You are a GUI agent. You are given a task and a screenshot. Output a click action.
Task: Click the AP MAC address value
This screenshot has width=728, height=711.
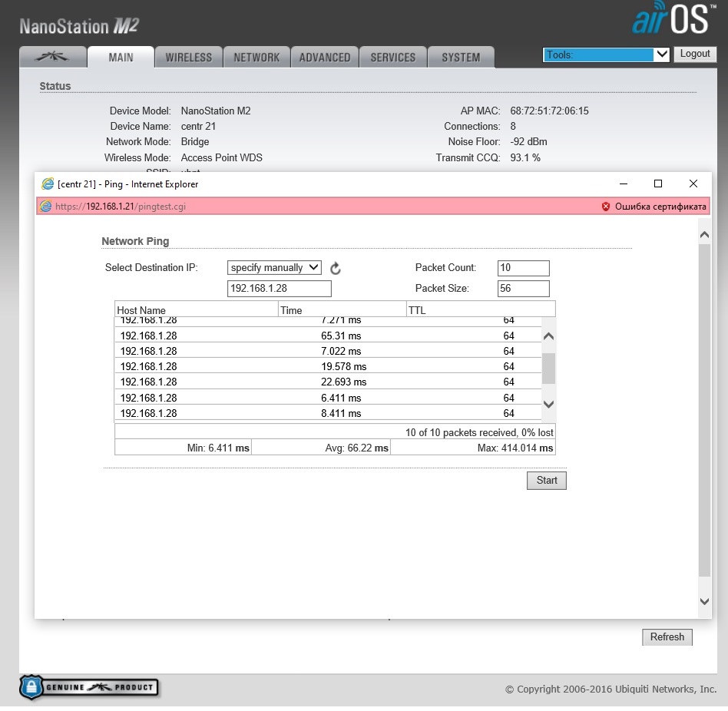549,111
